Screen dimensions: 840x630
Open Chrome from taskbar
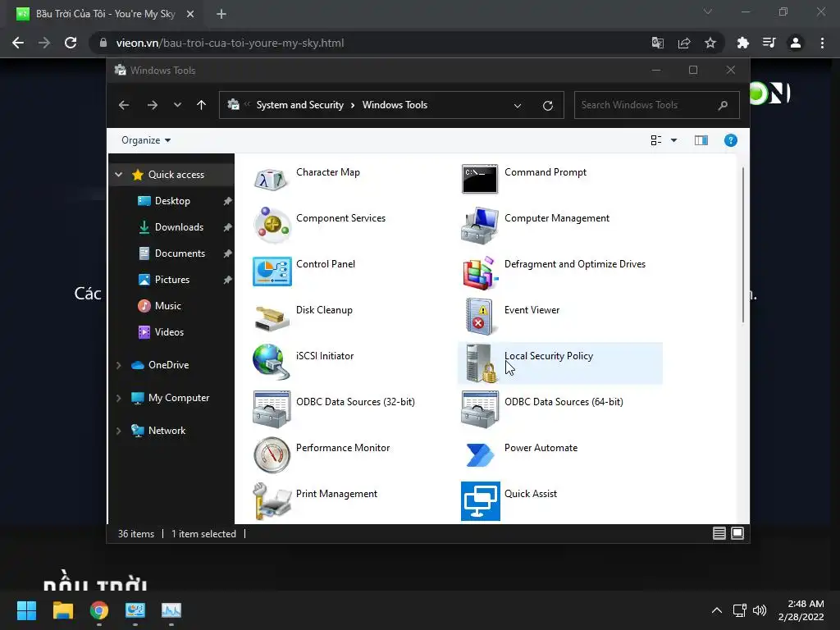pos(99,610)
